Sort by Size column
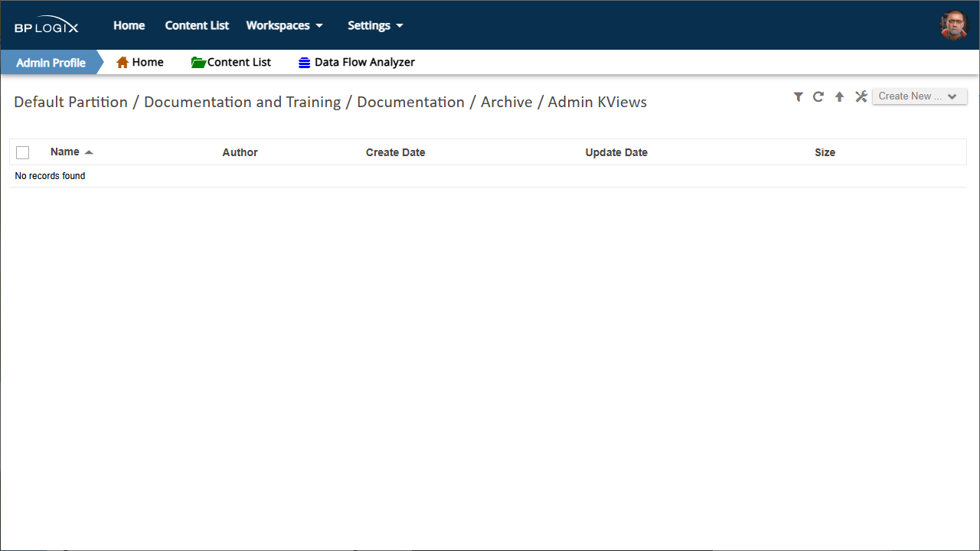980x551 pixels. coord(825,152)
